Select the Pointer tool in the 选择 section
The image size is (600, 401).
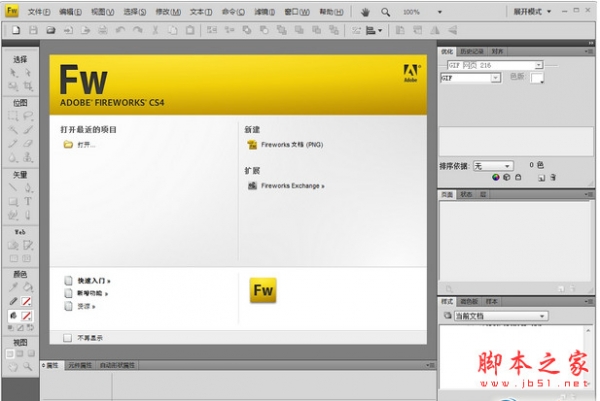(x=13, y=73)
